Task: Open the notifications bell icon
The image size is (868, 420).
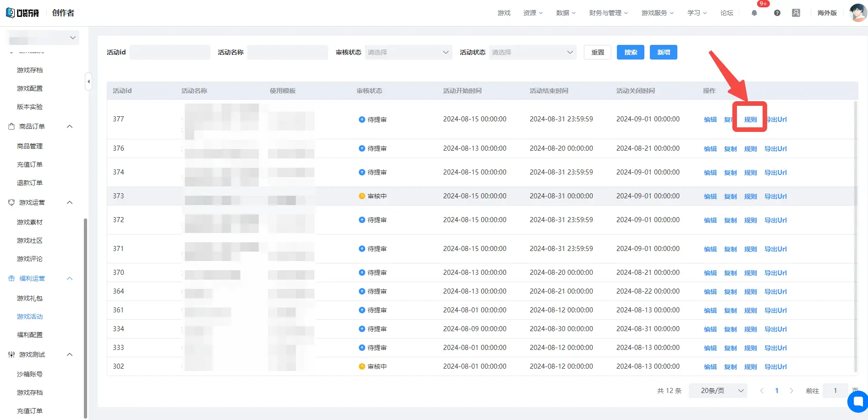Action: [754, 13]
